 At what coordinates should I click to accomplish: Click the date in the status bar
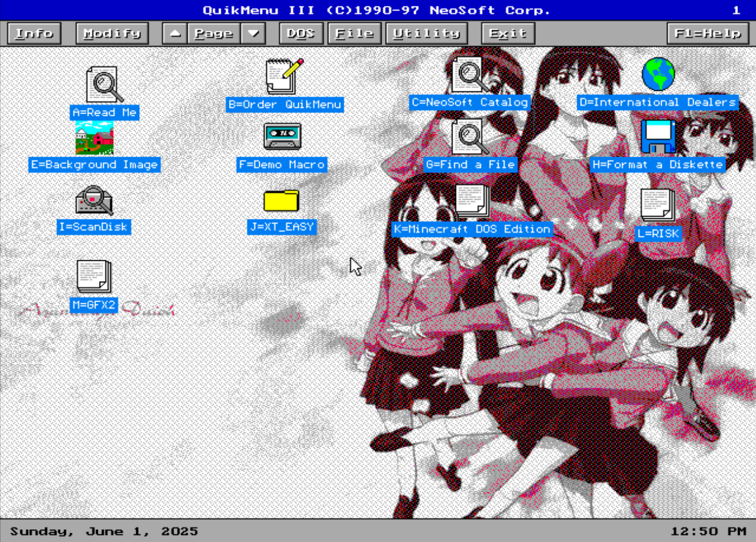[x=104, y=532]
